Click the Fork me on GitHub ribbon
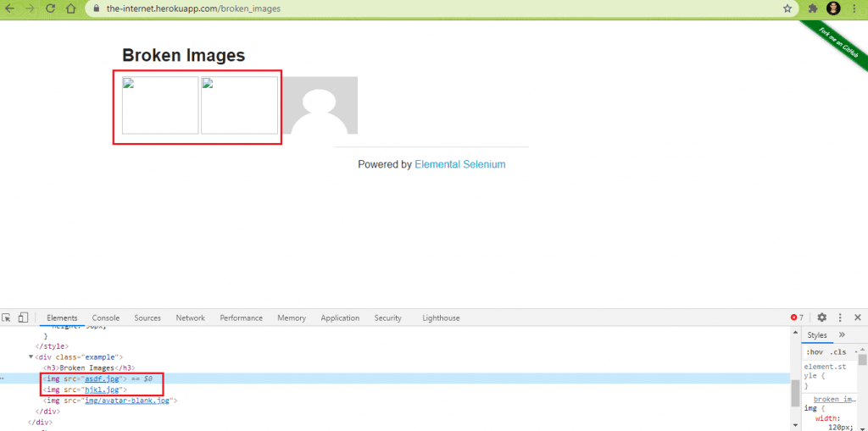The image size is (868, 431). point(838,41)
